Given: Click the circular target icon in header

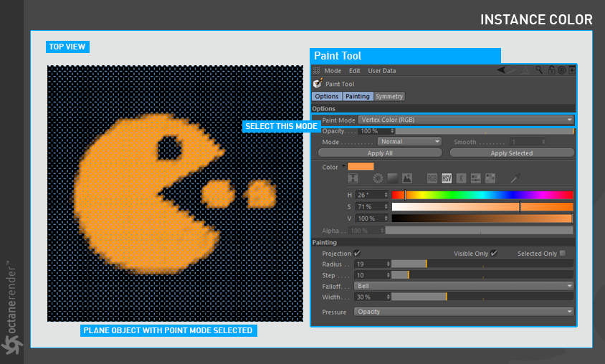Looking at the screenshot, I should pos(561,70).
